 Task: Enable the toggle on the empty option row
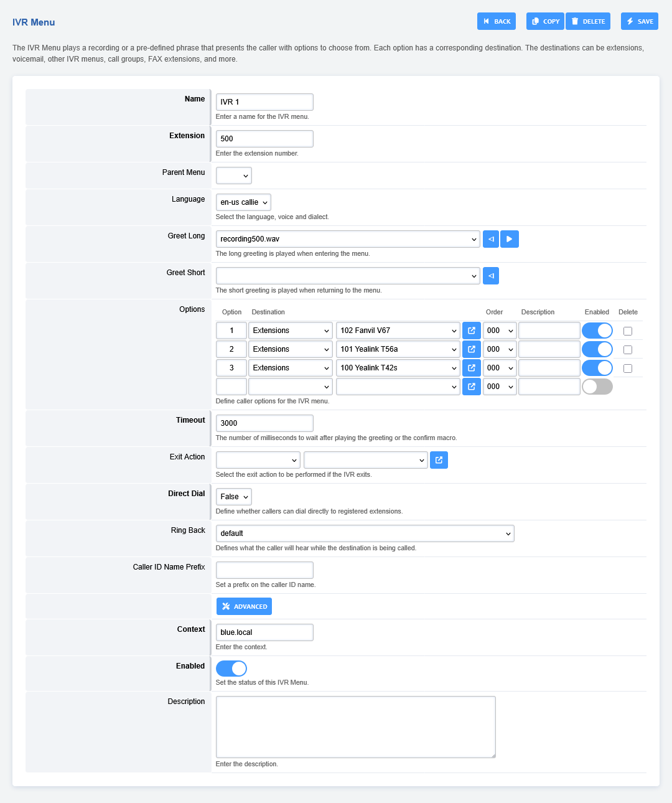(x=597, y=387)
